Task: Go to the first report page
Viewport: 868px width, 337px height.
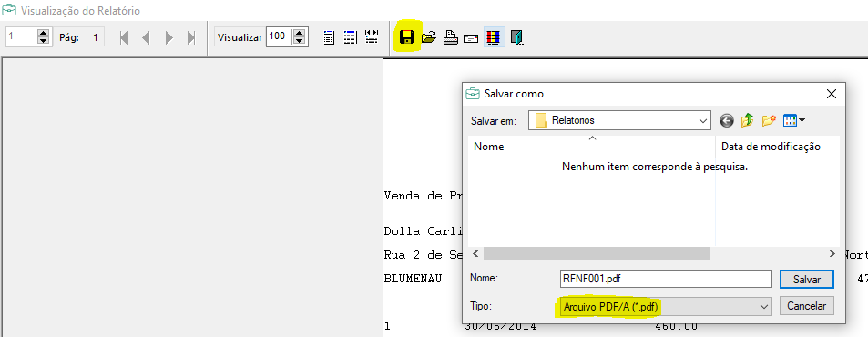Action: (x=124, y=37)
